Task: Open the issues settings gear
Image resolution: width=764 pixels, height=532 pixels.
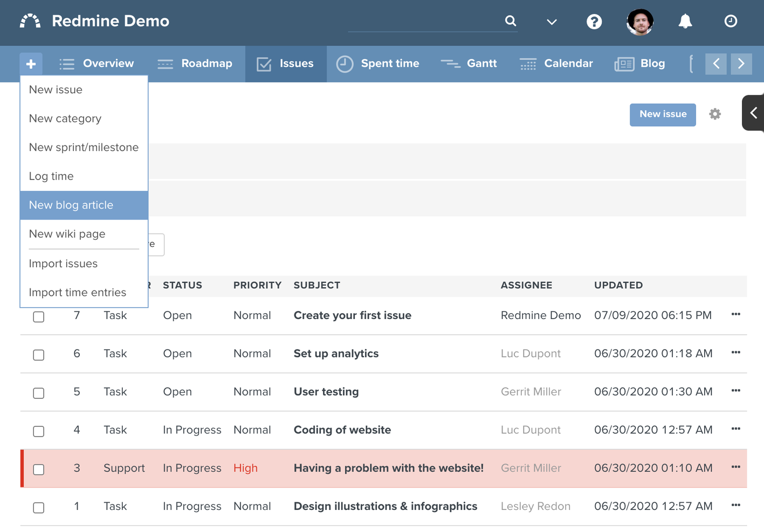Action: [715, 114]
